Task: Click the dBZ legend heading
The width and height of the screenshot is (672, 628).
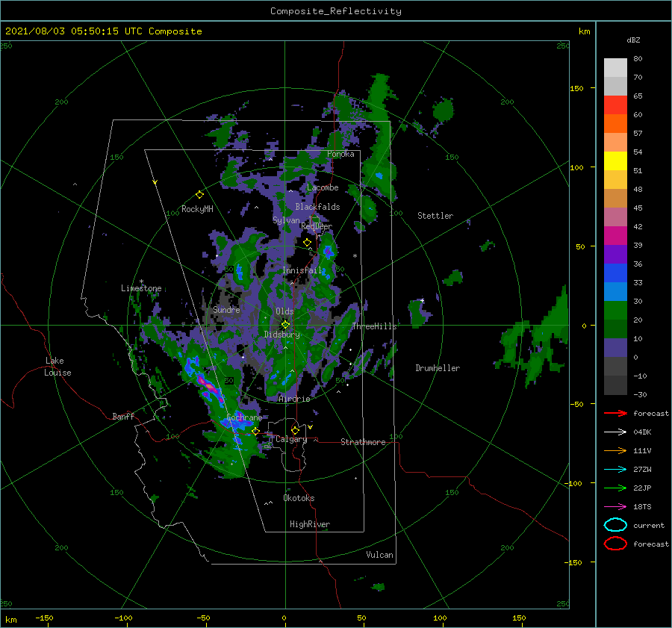Action: [x=633, y=40]
